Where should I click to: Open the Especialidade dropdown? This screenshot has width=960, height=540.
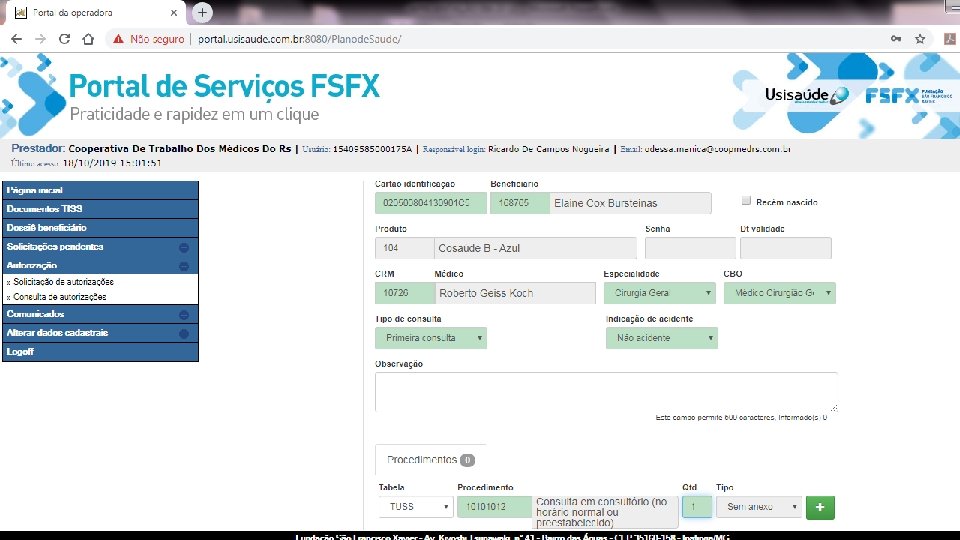[659, 293]
